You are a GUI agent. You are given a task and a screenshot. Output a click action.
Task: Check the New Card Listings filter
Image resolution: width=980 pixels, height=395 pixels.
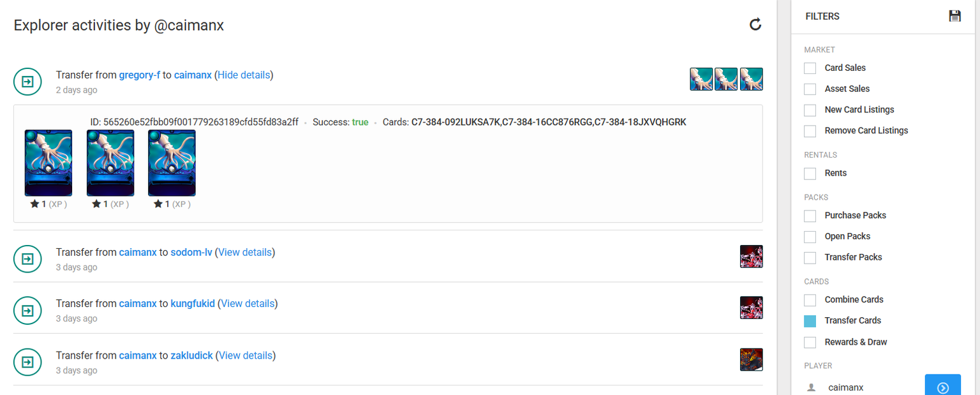point(810,110)
